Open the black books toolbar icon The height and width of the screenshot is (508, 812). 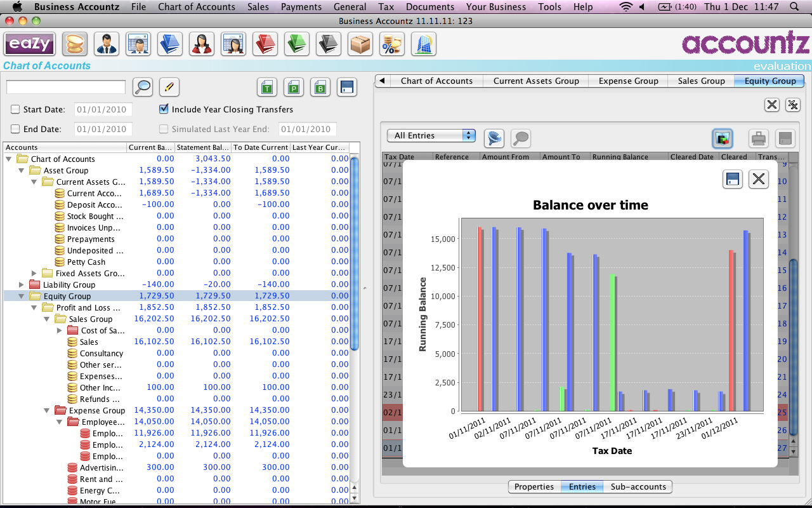(x=329, y=44)
